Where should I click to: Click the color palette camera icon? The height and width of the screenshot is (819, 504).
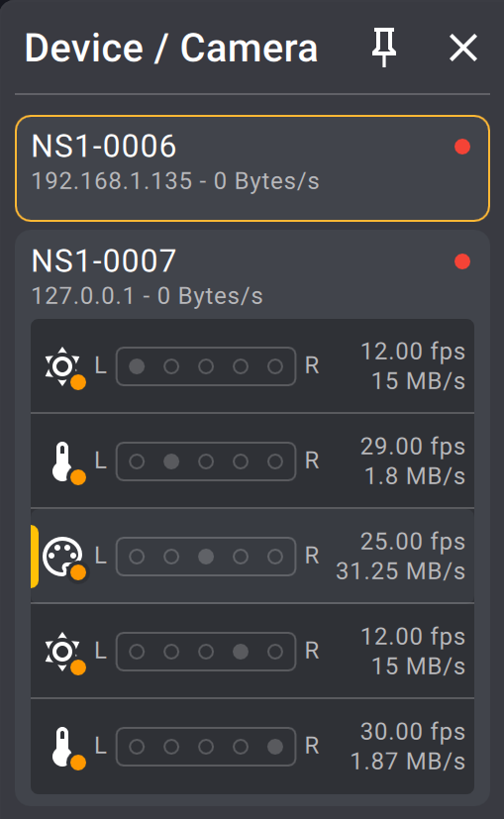click(x=64, y=558)
